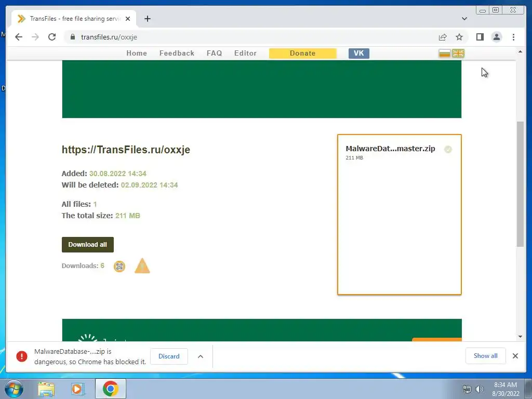Toggle the MalwareDat...master.zip file checkmark
Viewport: 532px width, 399px height.
(448, 149)
